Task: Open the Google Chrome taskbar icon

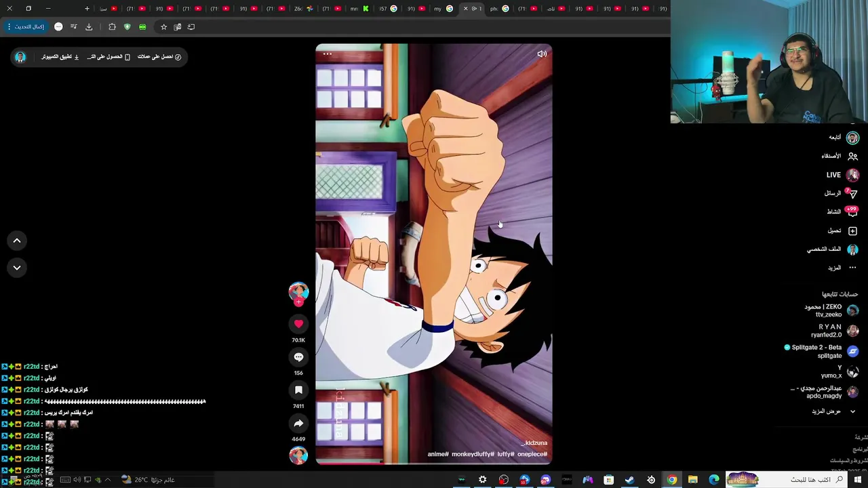Action: click(x=671, y=480)
